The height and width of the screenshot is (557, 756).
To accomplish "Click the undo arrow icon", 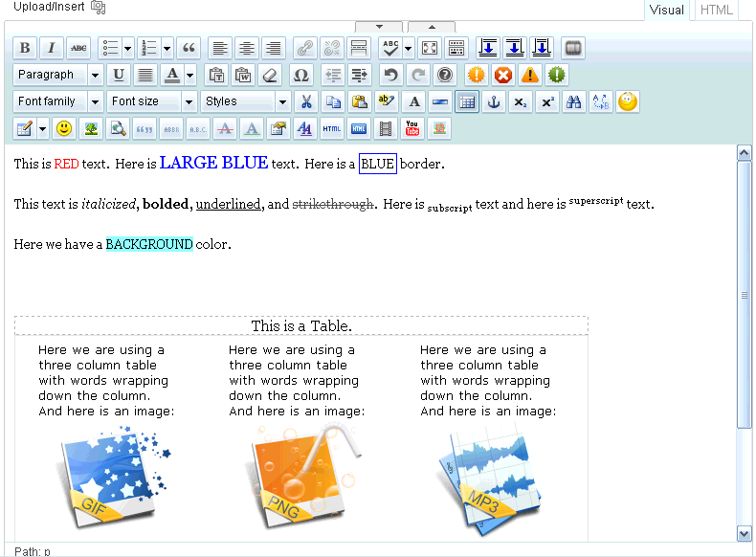I will coord(389,75).
